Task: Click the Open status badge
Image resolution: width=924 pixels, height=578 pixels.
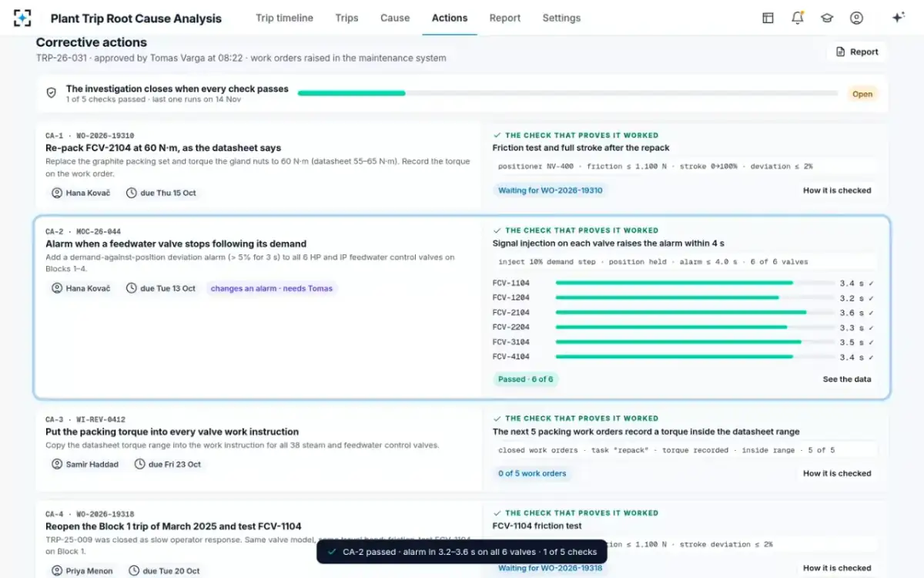Action: point(862,94)
